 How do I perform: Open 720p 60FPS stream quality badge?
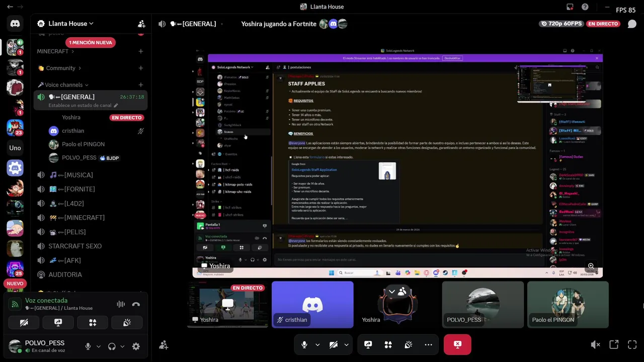coord(561,24)
